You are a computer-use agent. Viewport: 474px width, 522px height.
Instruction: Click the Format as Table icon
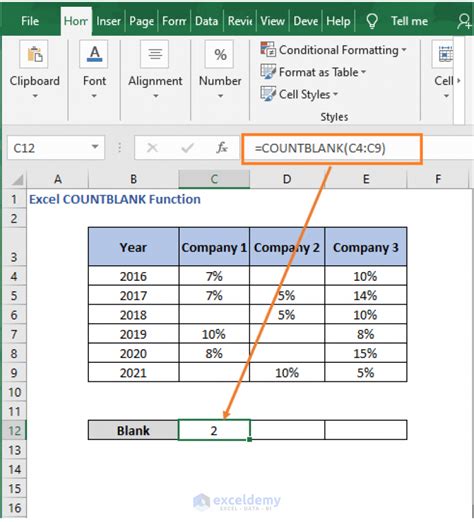click(268, 72)
